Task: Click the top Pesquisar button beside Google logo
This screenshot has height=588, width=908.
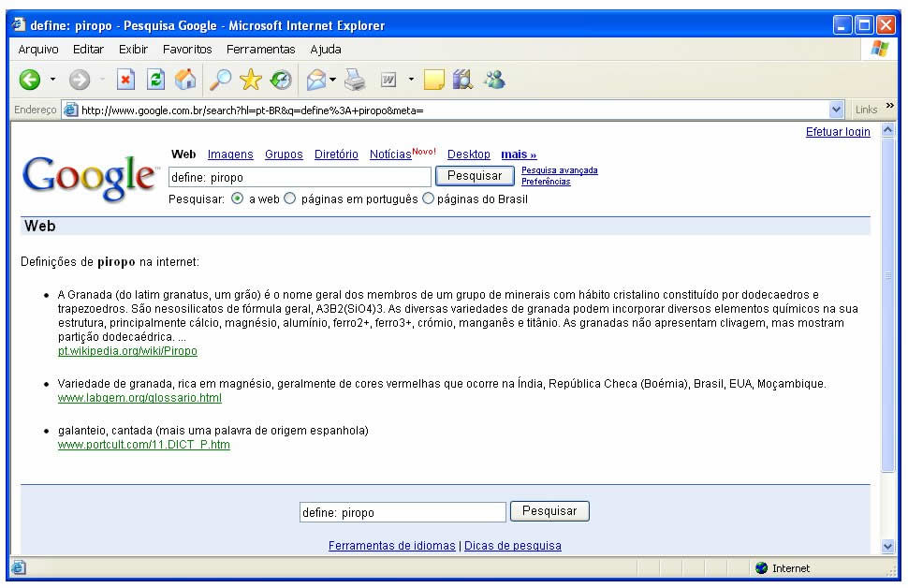Action: tap(475, 176)
